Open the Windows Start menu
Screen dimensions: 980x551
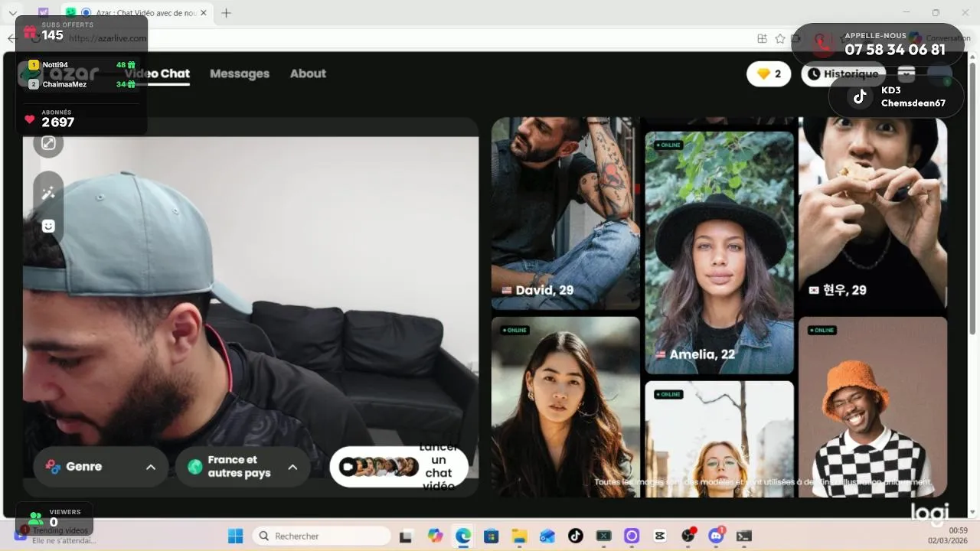coord(235,536)
